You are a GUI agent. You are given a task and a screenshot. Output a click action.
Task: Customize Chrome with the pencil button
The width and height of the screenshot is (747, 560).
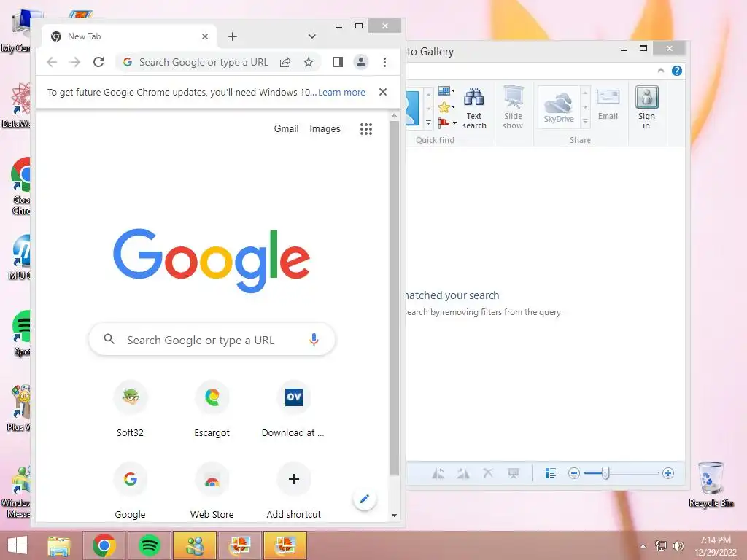(365, 499)
